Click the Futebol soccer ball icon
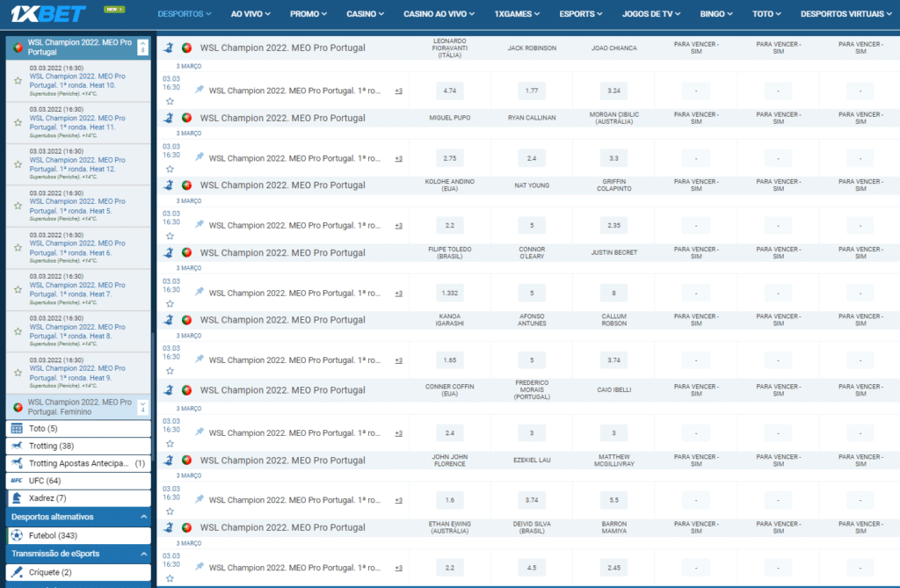 (17, 535)
